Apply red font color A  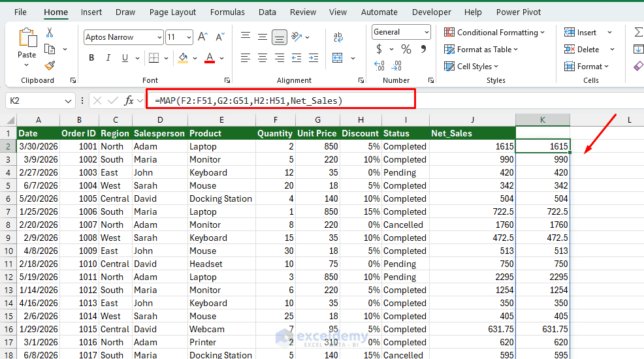[210, 58]
